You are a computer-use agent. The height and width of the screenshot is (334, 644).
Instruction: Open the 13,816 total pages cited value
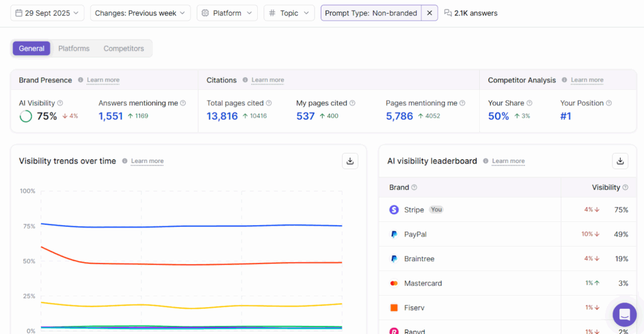[x=222, y=116]
